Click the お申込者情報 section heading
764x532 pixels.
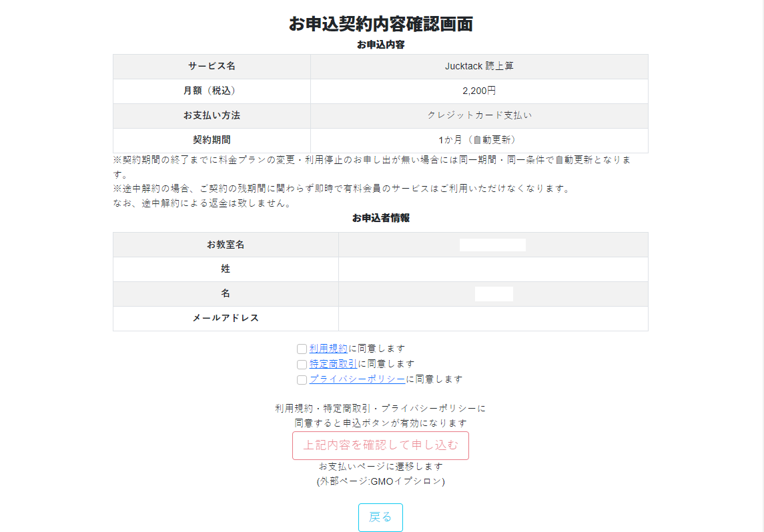(380, 218)
